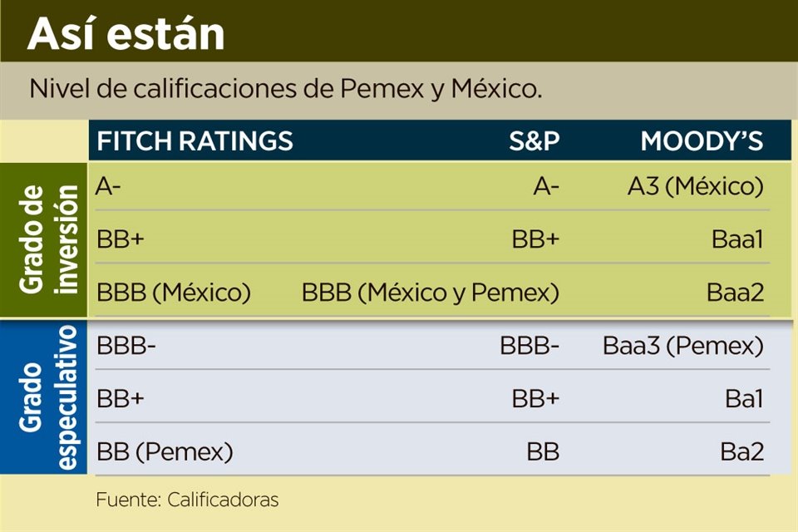Viewport: 798px width, 532px height.
Task: Click the "Fuente: Calificadoras" source text
Action: pos(187,500)
